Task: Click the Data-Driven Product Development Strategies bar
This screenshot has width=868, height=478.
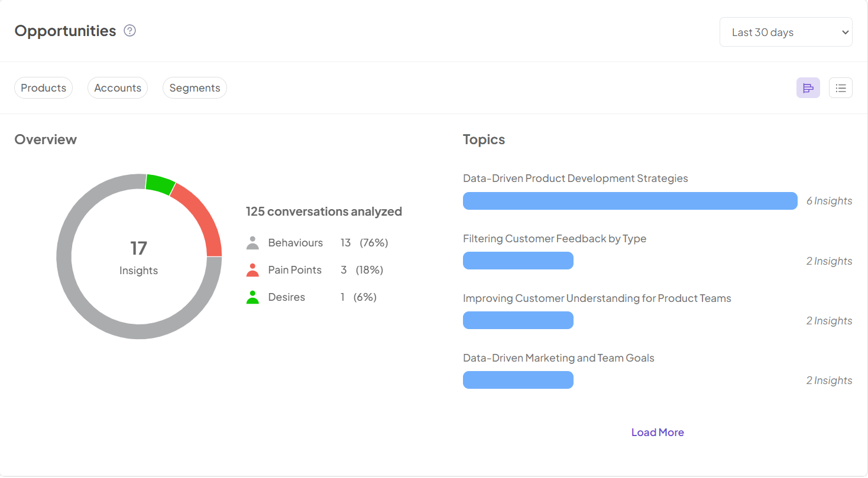Action: pos(630,201)
